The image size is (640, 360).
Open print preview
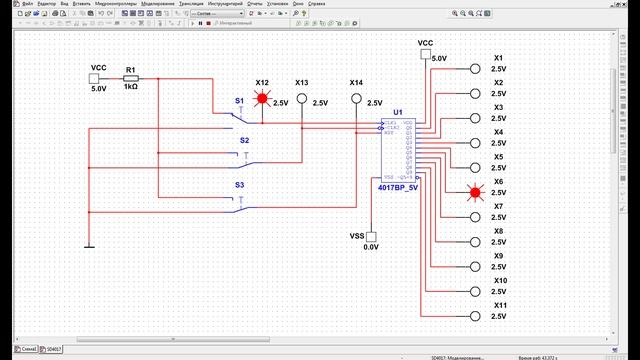(x=63, y=13)
